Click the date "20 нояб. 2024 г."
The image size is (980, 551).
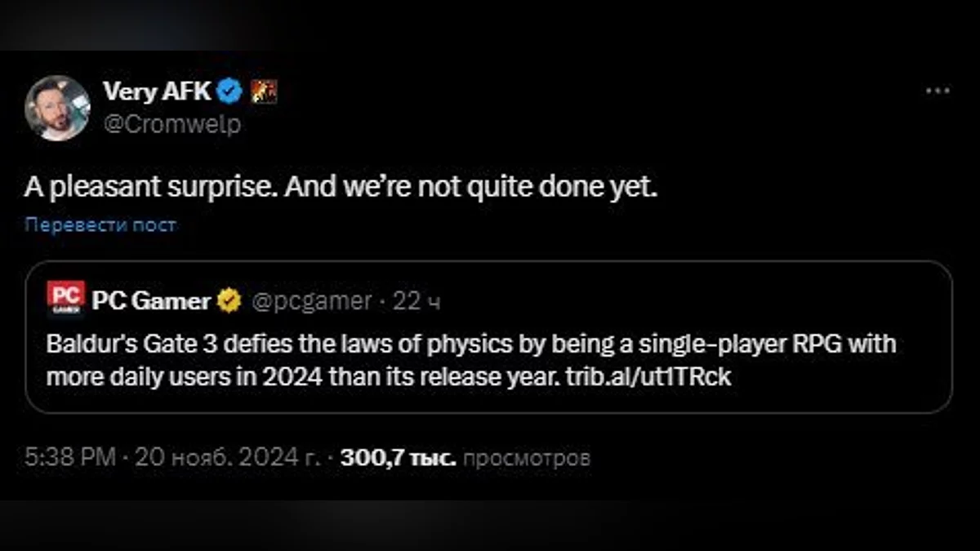pyautogui.click(x=226, y=458)
